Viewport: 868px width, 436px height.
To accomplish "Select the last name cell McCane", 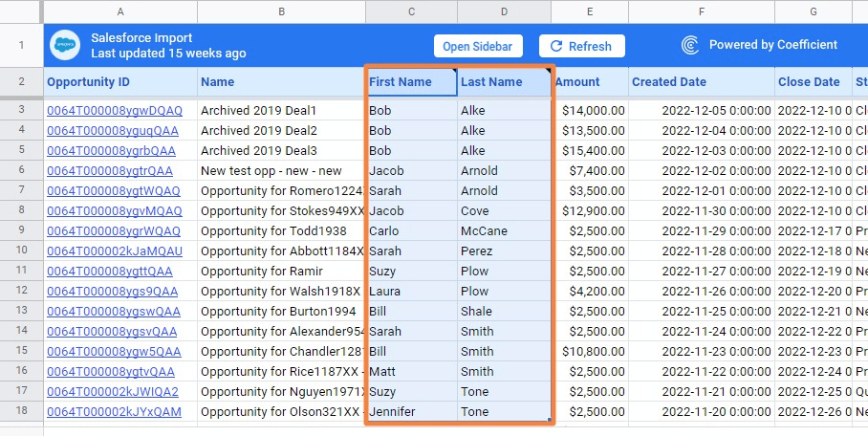I will [504, 230].
